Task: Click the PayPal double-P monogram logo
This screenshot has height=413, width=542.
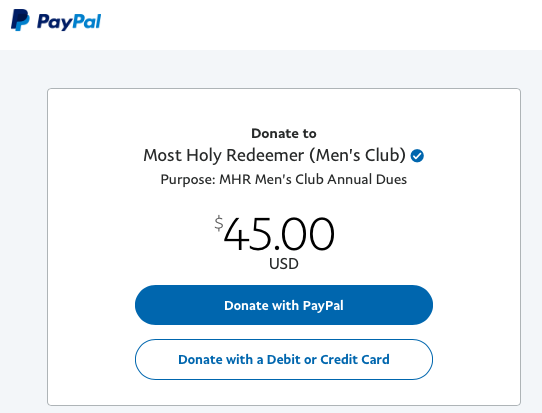Action: point(20,20)
